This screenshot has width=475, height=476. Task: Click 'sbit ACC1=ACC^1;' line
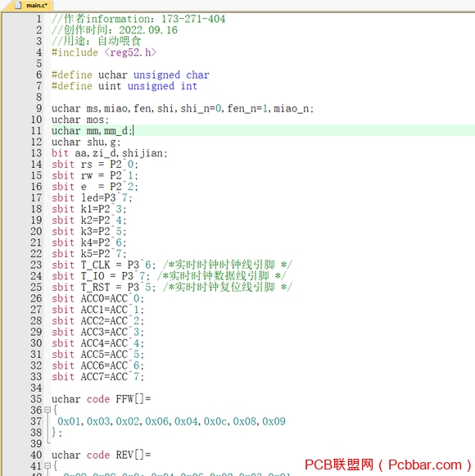[x=97, y=310]
